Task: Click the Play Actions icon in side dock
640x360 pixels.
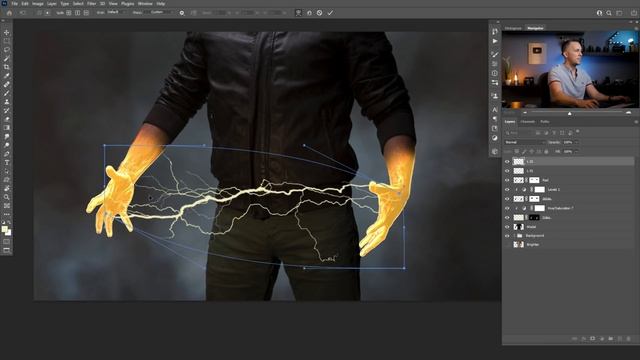Action: 495,41
